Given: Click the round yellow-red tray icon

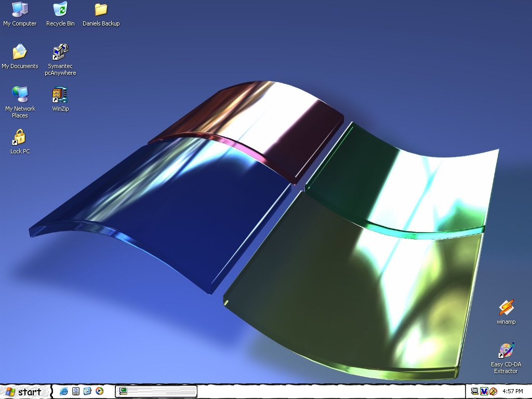Looking at the screenshot, I should click(494, 391).
